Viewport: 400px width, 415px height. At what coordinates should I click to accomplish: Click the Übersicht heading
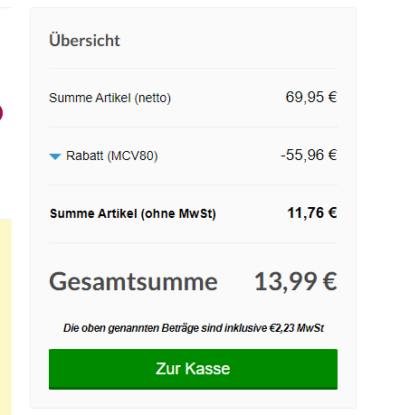pyautogui.click(x=85, y=40)
